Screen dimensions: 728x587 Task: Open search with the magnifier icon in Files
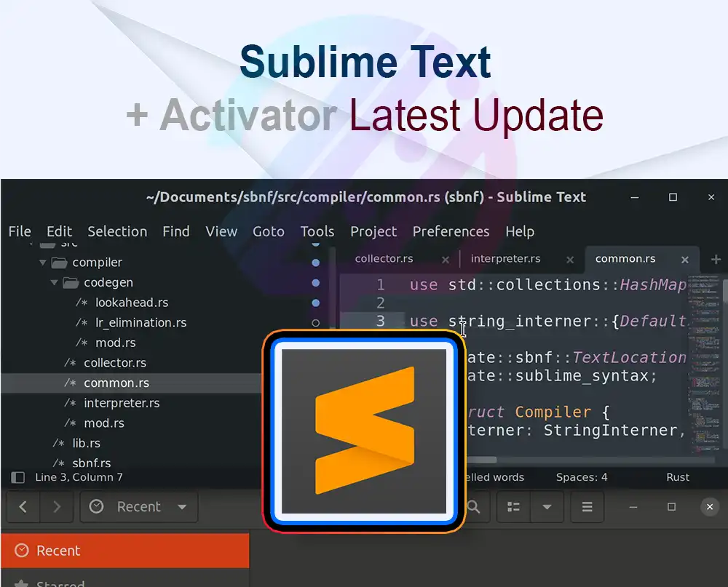[474, 507]
